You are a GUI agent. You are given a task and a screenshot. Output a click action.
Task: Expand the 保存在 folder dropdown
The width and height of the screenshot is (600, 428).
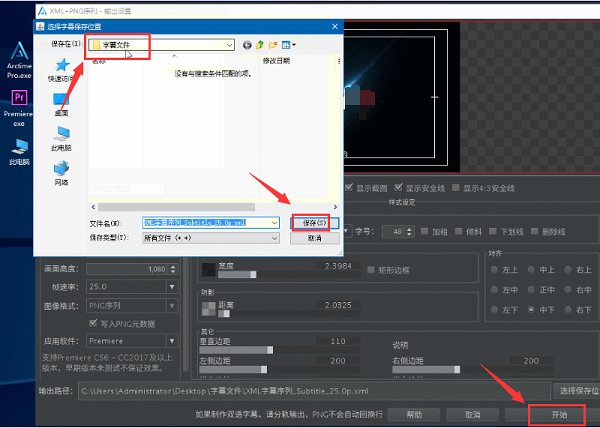coord(230,45)
